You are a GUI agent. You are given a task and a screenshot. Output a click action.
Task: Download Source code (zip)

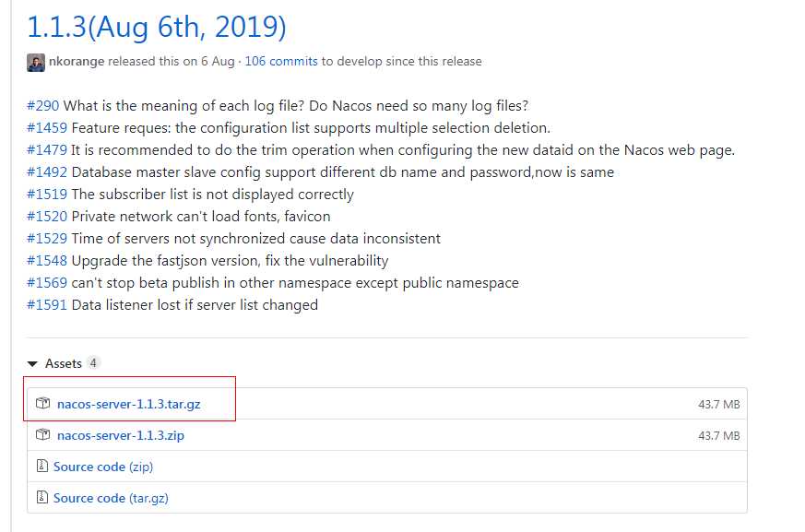click(x=102, y=467)
